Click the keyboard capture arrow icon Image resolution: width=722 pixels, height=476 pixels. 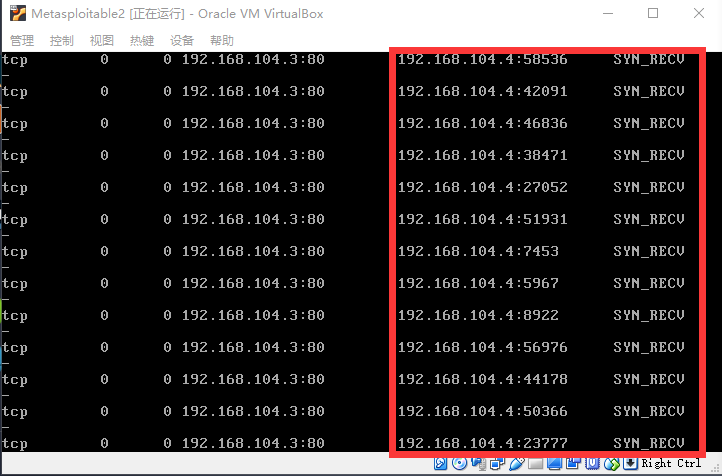point(630,464)
